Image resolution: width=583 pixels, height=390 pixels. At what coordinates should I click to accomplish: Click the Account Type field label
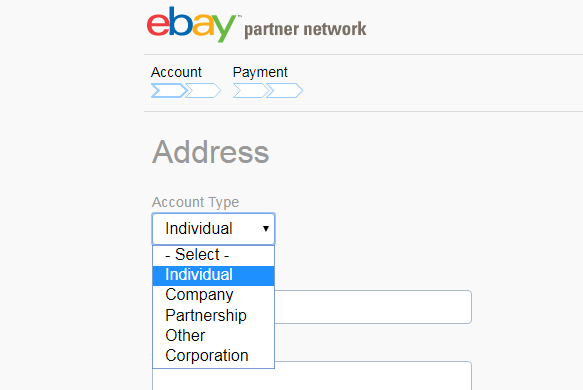(196, 202)
